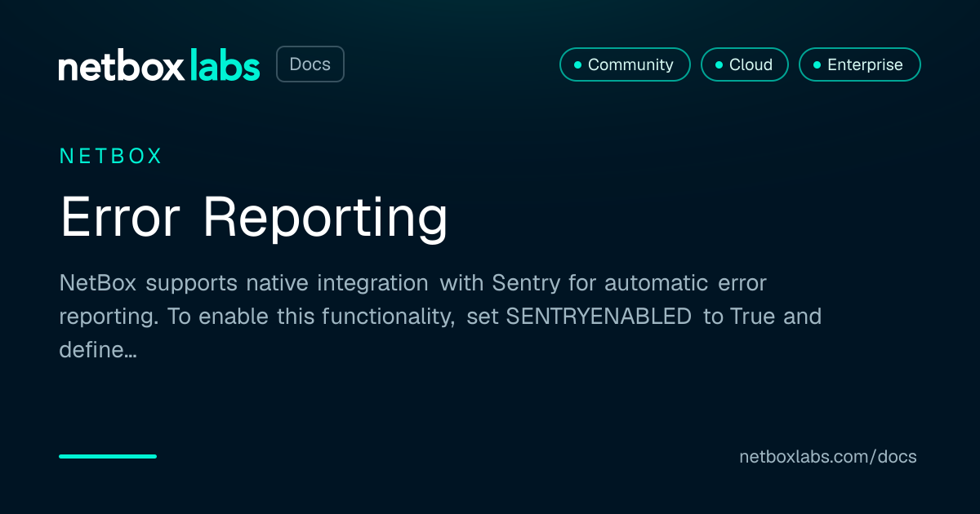The image size is (980, 514).
Task: Click the description mentioning Sentry integration
Action: point(440,317)
